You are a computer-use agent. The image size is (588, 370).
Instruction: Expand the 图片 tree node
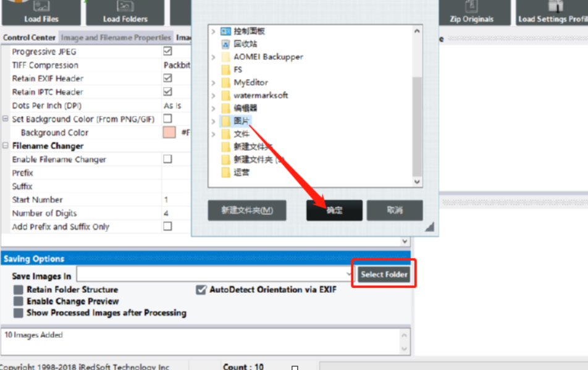tap(213, 121)
